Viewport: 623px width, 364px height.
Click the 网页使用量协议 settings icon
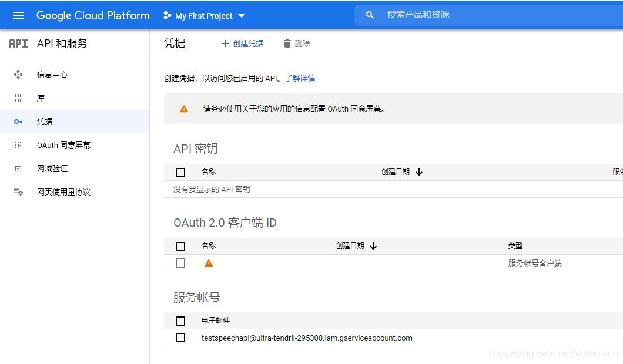[18, 192]
